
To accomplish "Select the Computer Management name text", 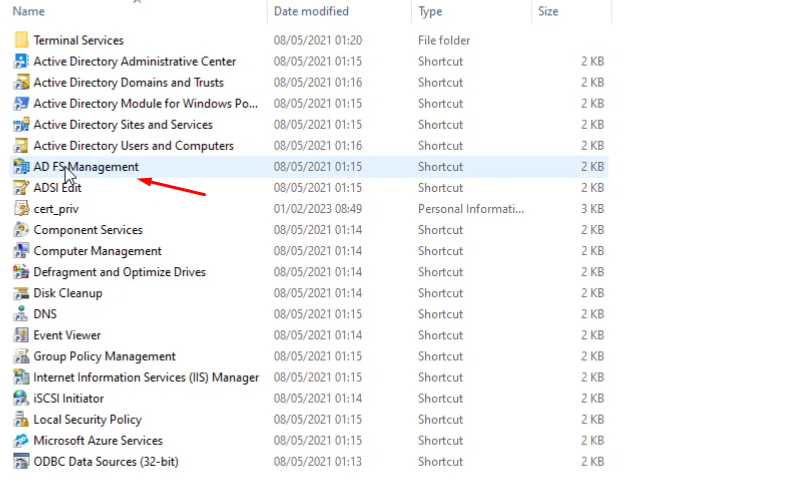I will 98,251.
